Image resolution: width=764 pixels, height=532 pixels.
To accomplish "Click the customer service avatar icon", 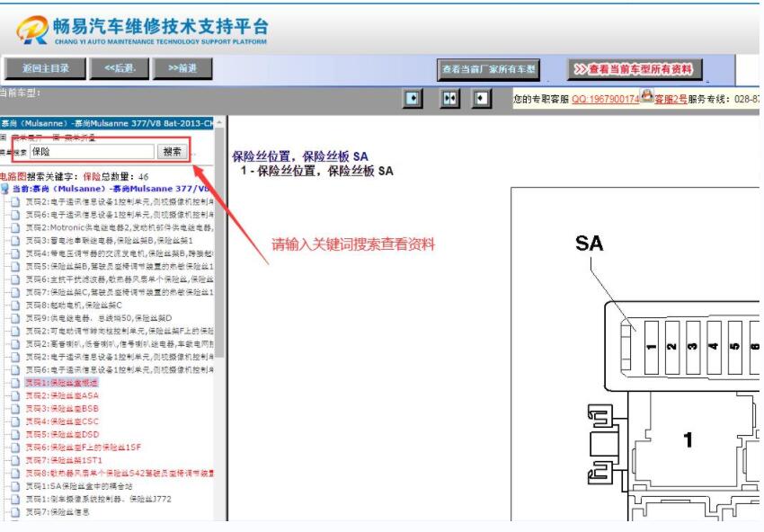I will coord(646,95).
